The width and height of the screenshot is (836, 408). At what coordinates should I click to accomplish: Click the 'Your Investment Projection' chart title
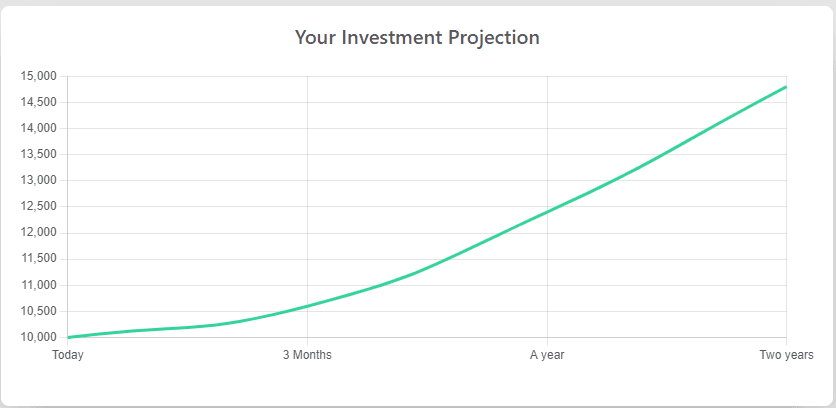pyautogui.click(x=417, y=38)
